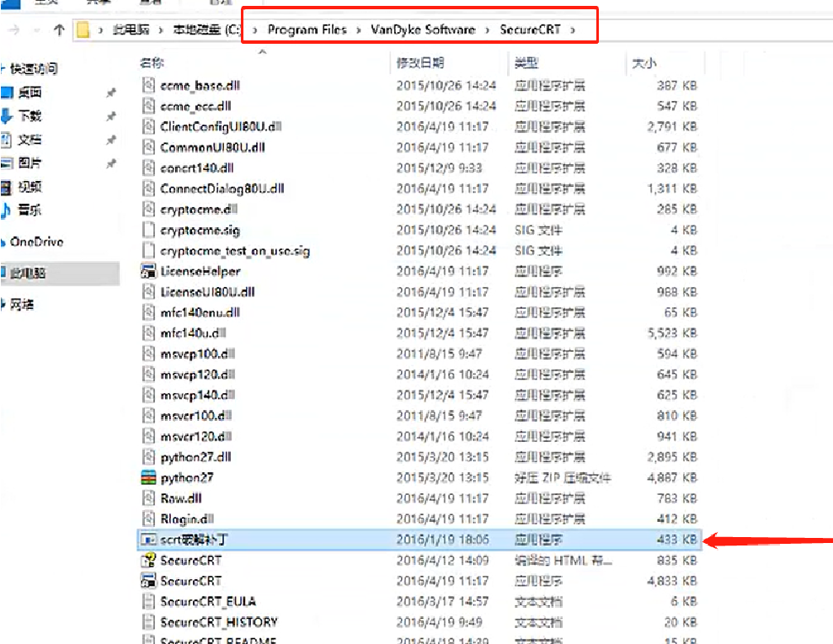Click the Raw.dll file icon
This screenshot has width=833, height=644.
[x=148, y=498]
